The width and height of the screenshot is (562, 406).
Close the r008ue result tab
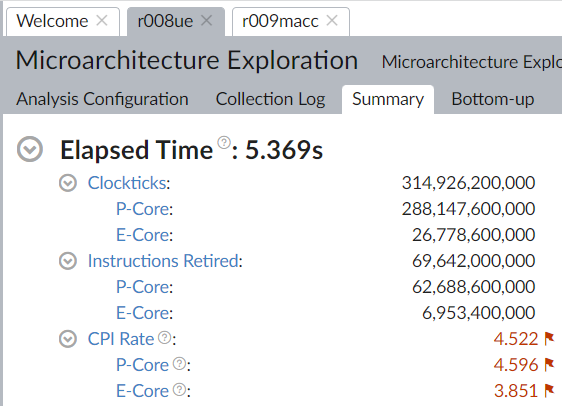tap(207, 21)
